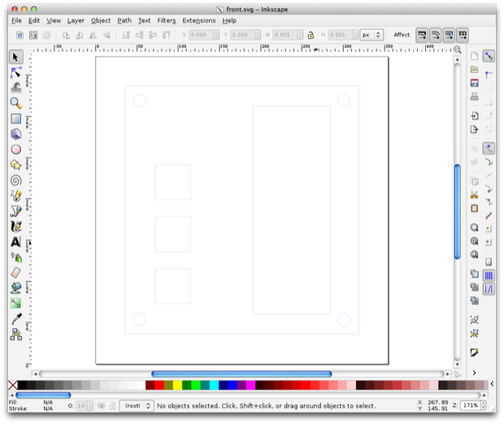Screen dimensions: 504x424
Task: Activate the Zoom magnifier tool
Action: pyautogui.click(x=15, y=103)
